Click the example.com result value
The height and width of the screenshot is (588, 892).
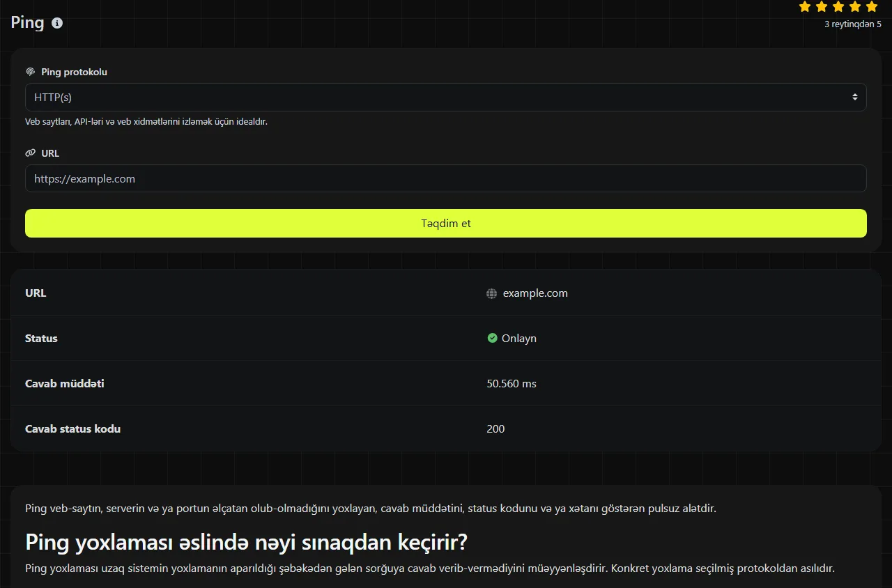click(x=535, y=293)
